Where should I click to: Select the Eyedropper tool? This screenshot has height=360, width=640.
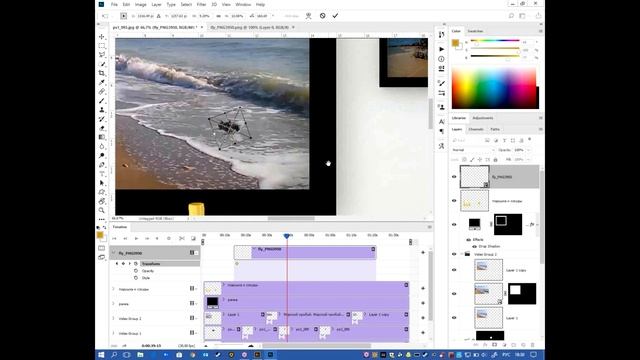[x=102, y=82]
